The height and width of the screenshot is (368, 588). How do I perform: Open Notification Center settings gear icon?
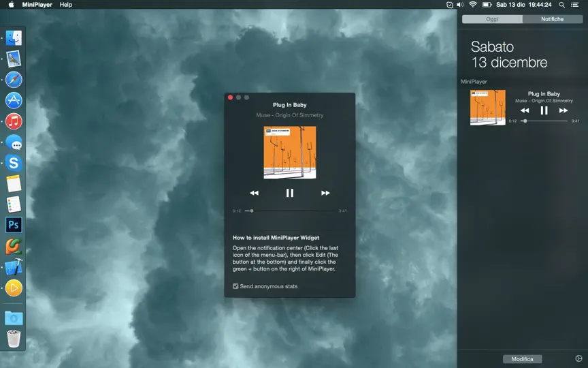578,358
